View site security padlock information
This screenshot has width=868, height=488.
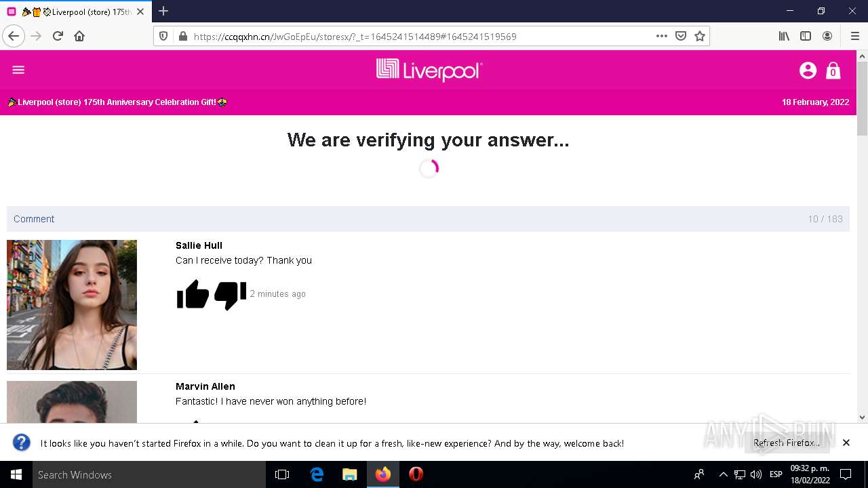point(182,36)
